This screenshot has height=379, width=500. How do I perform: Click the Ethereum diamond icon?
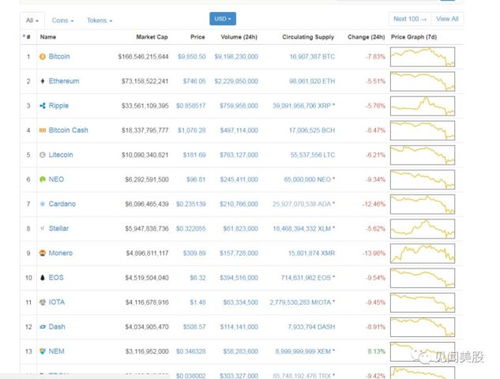point(42,81)
